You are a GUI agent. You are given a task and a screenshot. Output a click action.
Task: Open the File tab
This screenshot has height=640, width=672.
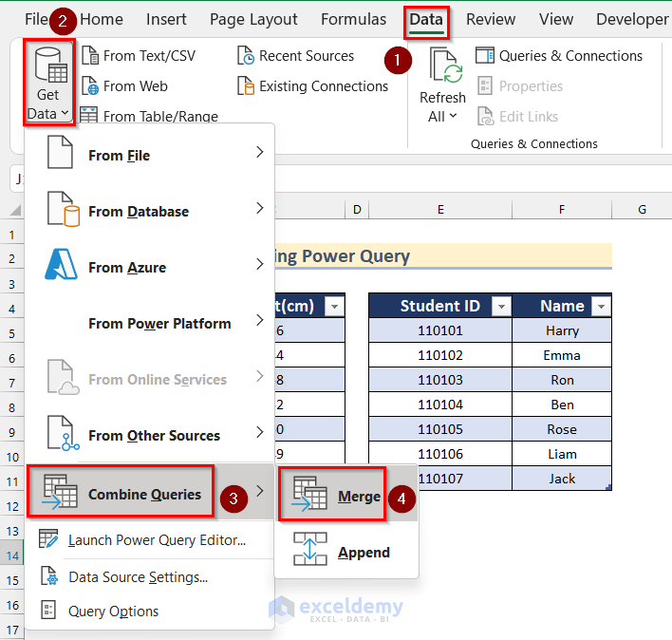point(36,19)
